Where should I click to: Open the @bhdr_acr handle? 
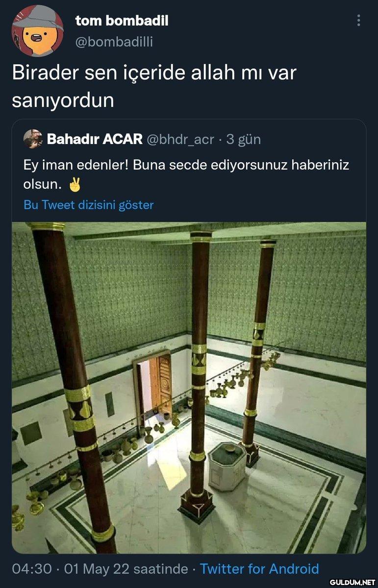(x=180, y=140)
